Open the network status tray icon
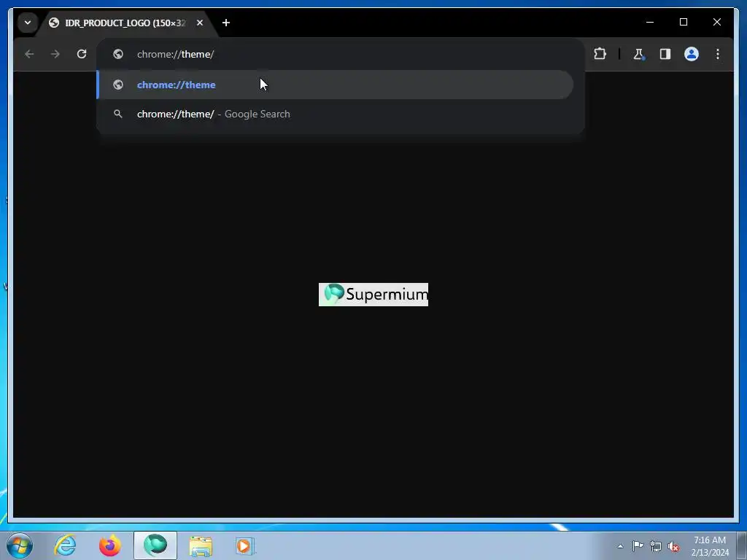This screenshot has height=560, width=747. (x=656, y=546)
